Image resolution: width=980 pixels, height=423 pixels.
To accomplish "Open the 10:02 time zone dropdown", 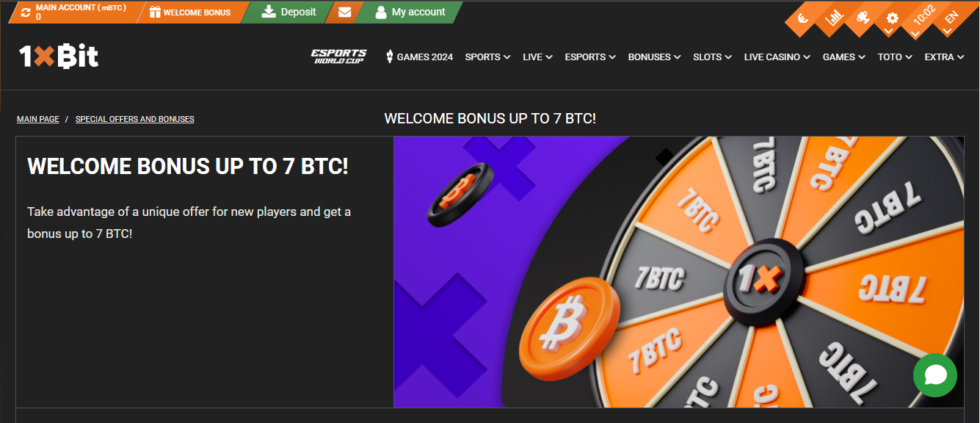I will (x=922, y=19).
